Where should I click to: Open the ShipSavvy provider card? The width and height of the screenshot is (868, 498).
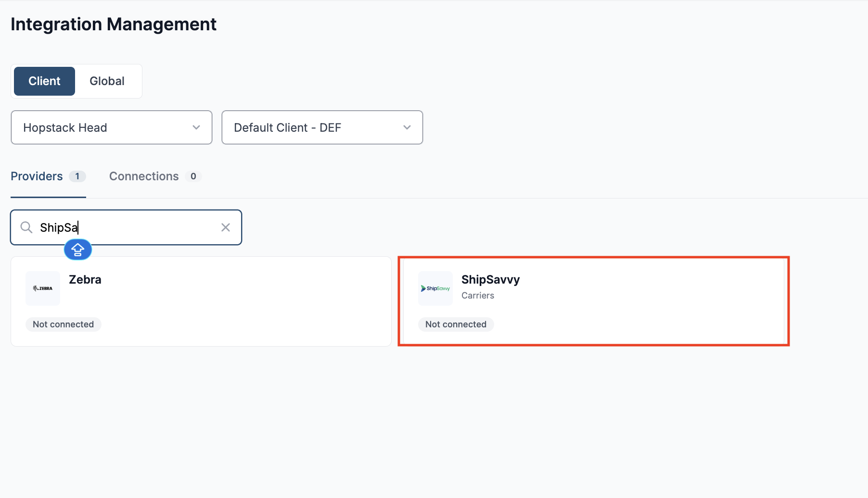coord(594,301)
